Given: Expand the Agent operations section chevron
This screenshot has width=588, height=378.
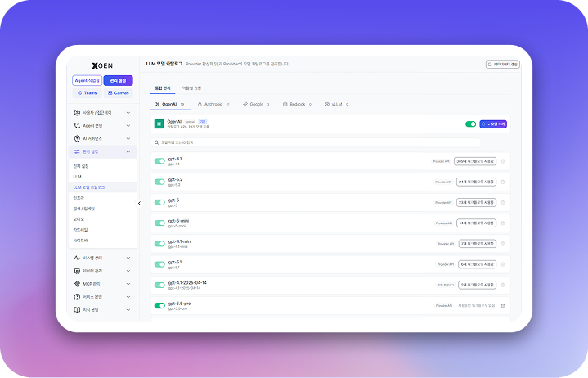Looking at the screenshot, I should 128,126.
